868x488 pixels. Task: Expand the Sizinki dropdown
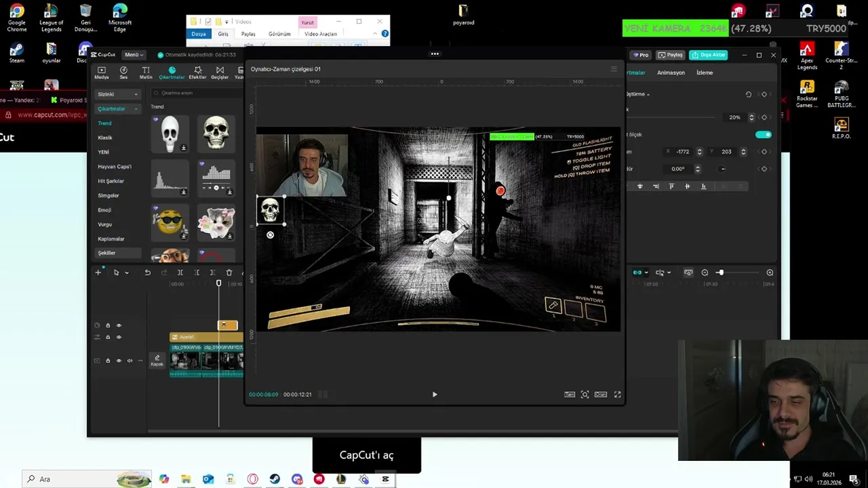point(117,94)
